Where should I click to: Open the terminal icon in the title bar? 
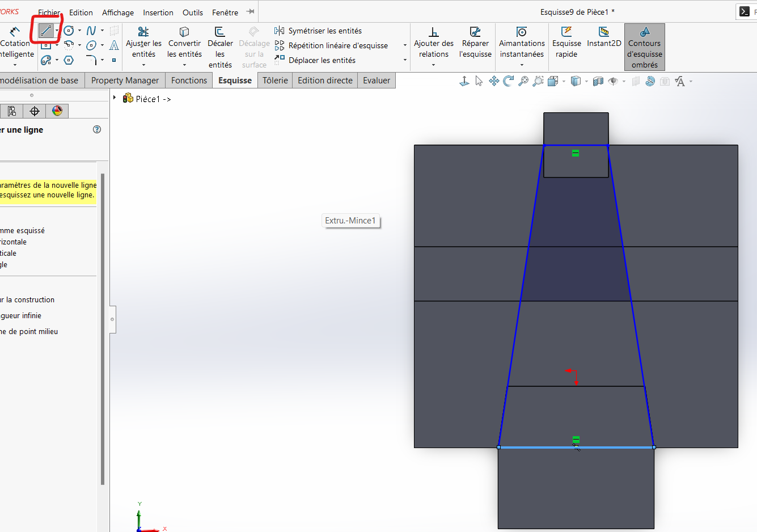[745, 11]
